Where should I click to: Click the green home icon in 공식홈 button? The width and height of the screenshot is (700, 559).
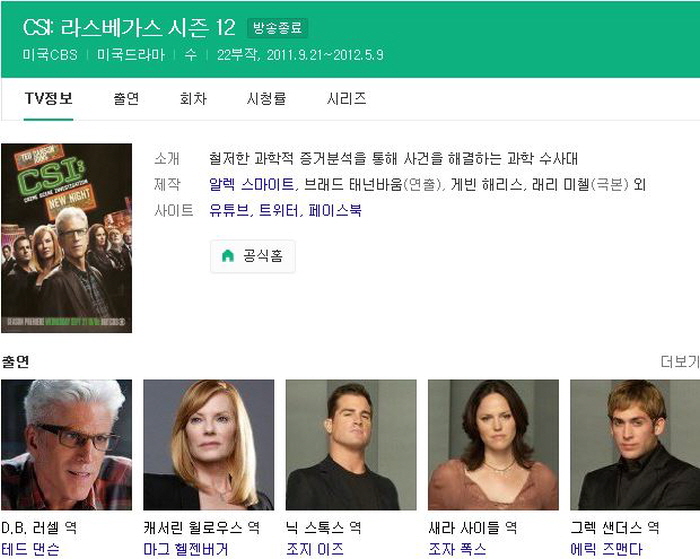pyautogui.click(x=228, y=256)
